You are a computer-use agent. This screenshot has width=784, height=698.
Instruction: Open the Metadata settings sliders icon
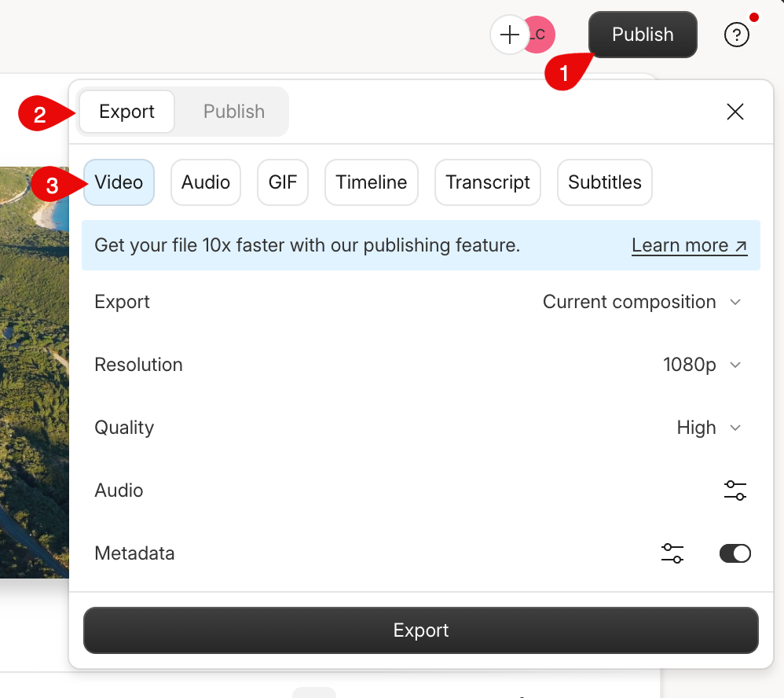point(672,553)
